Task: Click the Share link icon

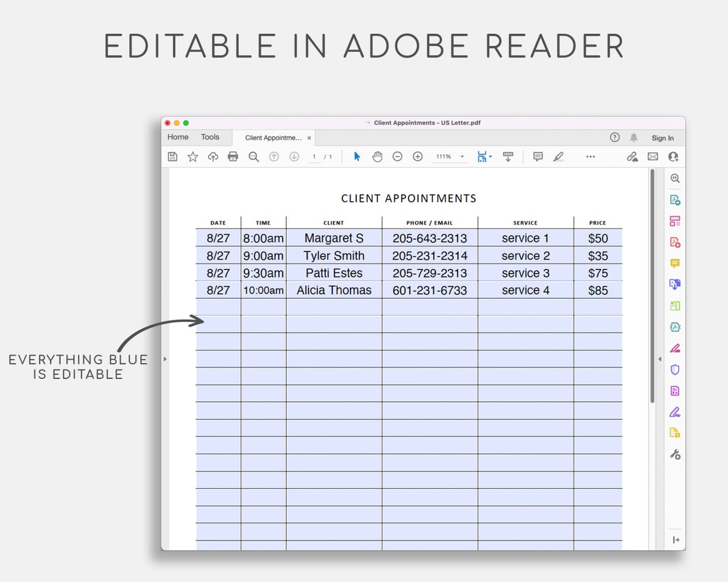Action: pyautogui.click(x=632, y=156)
